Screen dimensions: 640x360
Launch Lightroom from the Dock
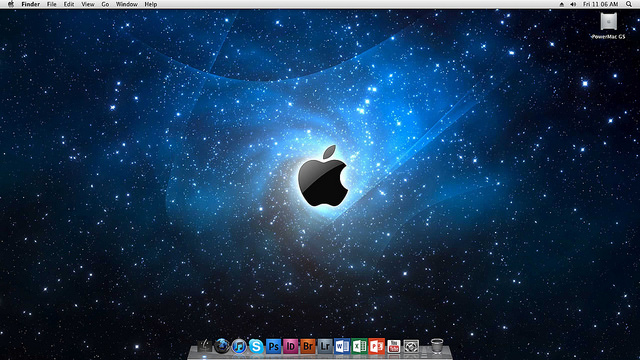click(x=325, y=347)
